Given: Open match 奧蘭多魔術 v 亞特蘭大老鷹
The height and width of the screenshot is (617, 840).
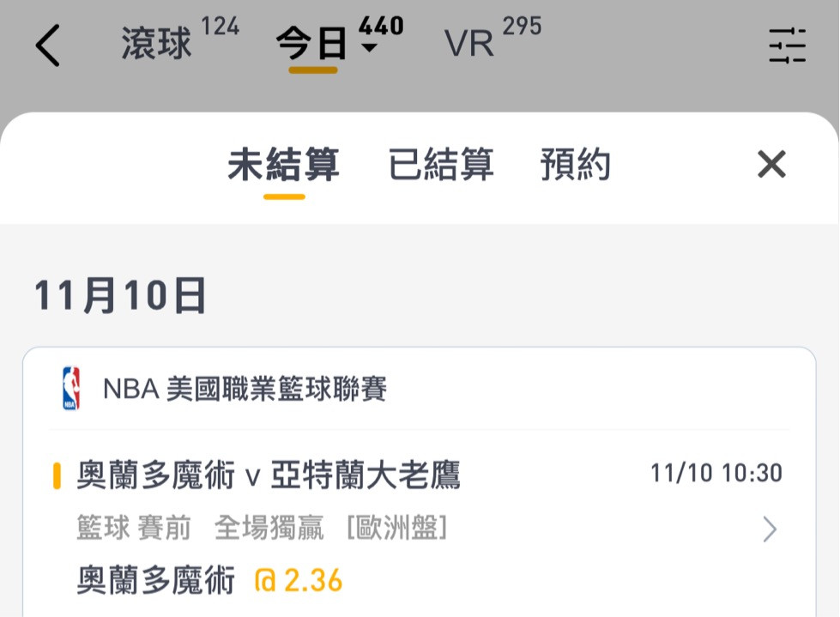Looking at the screenshot, I should pos(269,475).
